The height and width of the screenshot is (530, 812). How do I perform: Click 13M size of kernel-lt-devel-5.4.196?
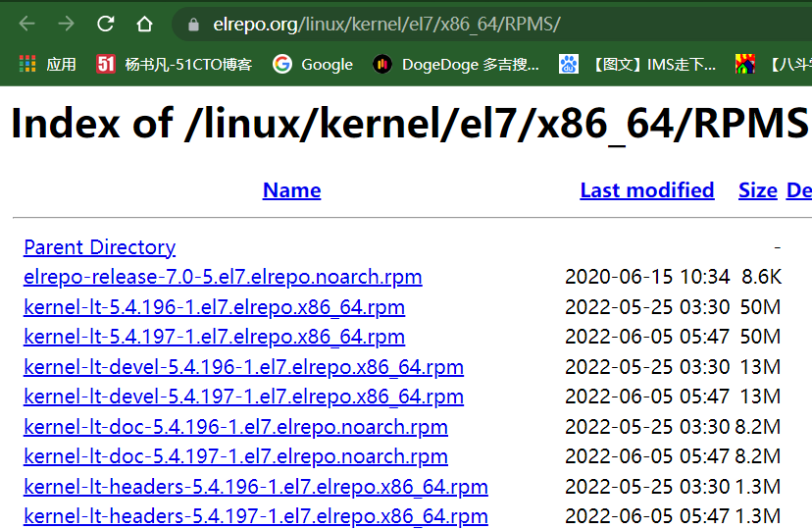click(x=760, y=367)
